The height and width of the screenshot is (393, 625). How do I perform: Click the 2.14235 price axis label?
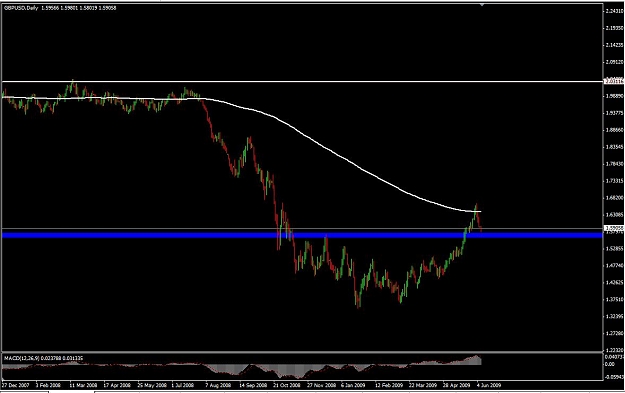614,45
